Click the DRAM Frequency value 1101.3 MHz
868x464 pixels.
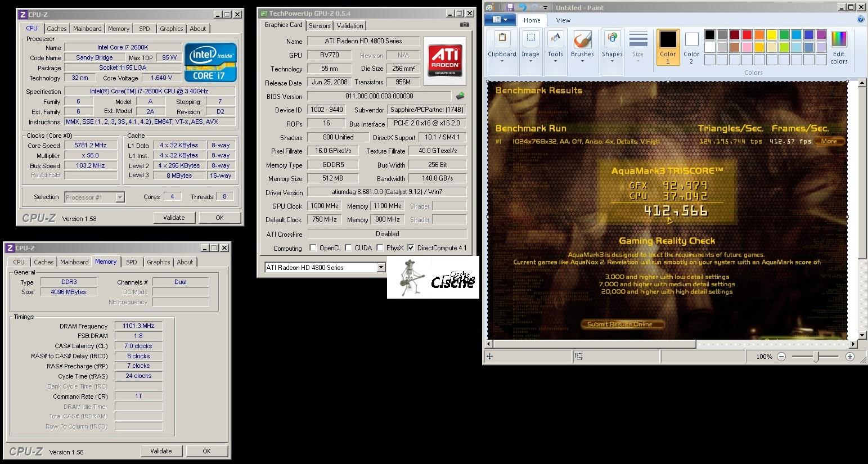point(138,326)
